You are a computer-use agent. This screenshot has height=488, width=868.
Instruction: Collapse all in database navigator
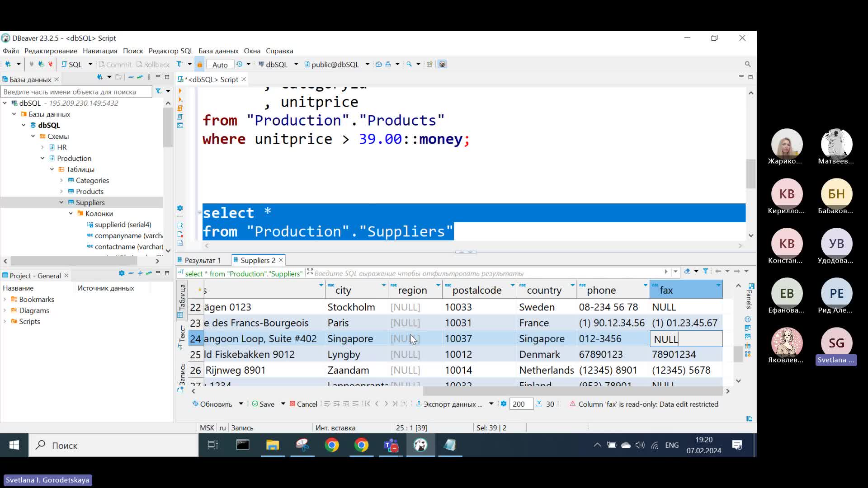(x=131, y=77)
